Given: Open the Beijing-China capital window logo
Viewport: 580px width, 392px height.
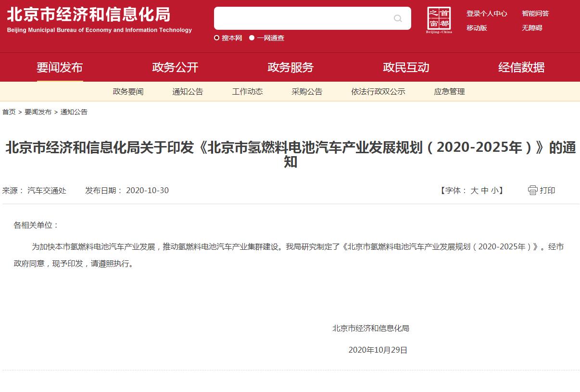Looking at the screenshot, I should pos(439,20).
